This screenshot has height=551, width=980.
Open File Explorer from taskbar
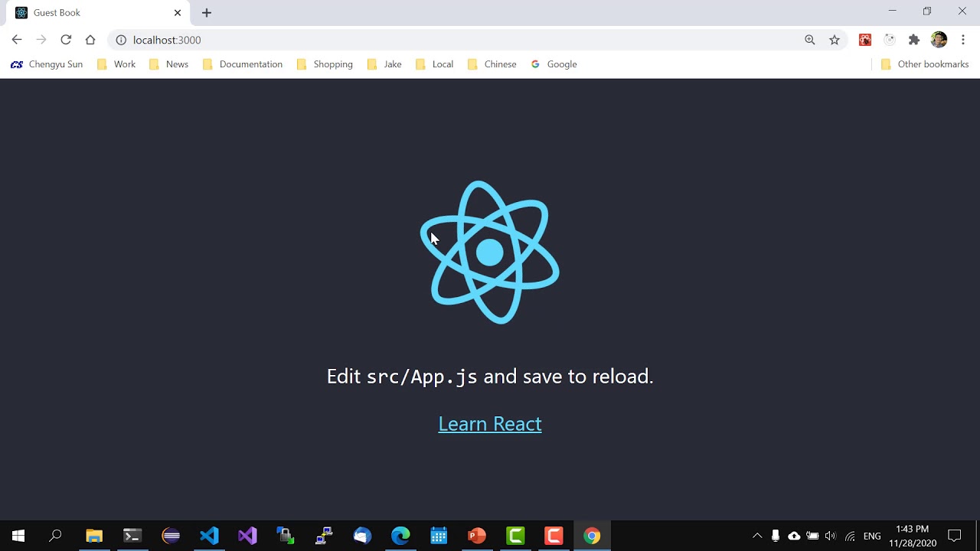94,536
